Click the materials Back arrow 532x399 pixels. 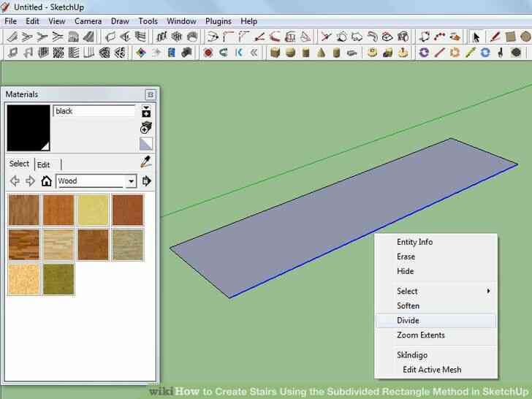(x=15, y=180)
